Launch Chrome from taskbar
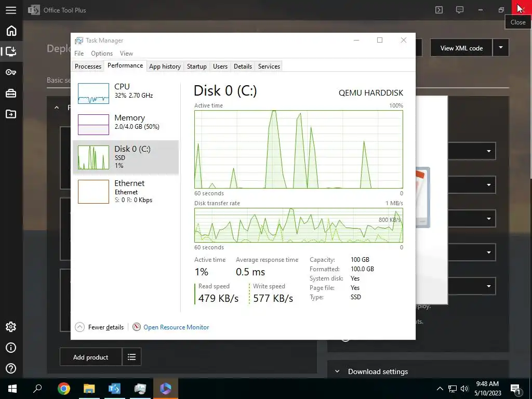Screen dimensions: 532x399 point(64,389)
